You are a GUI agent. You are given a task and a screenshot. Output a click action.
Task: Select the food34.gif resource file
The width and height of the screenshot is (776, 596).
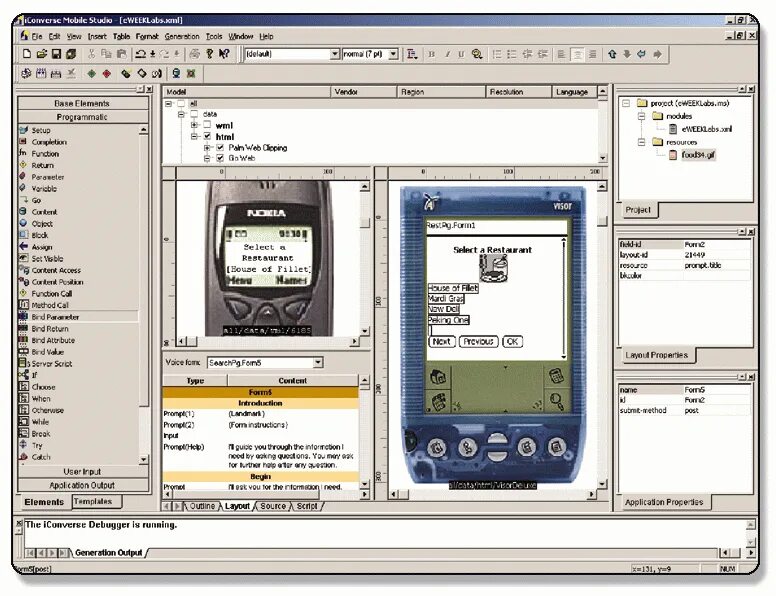pos(698,155)
